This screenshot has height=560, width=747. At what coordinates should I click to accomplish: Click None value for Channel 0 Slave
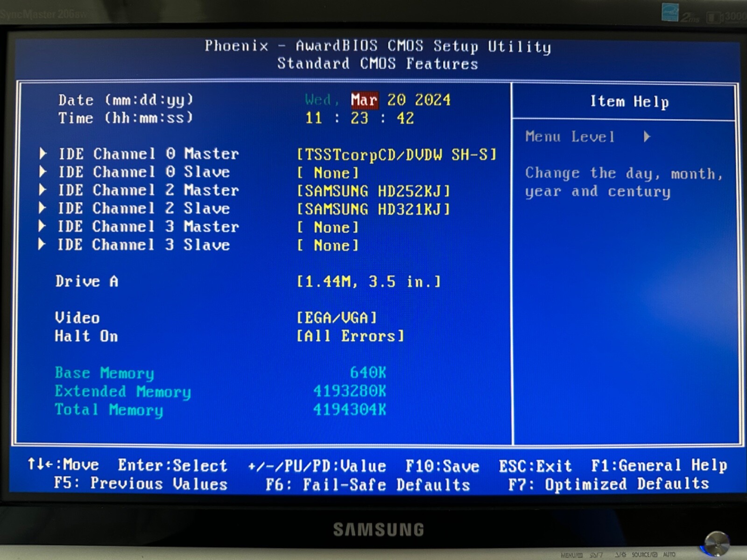pos(328,173)
